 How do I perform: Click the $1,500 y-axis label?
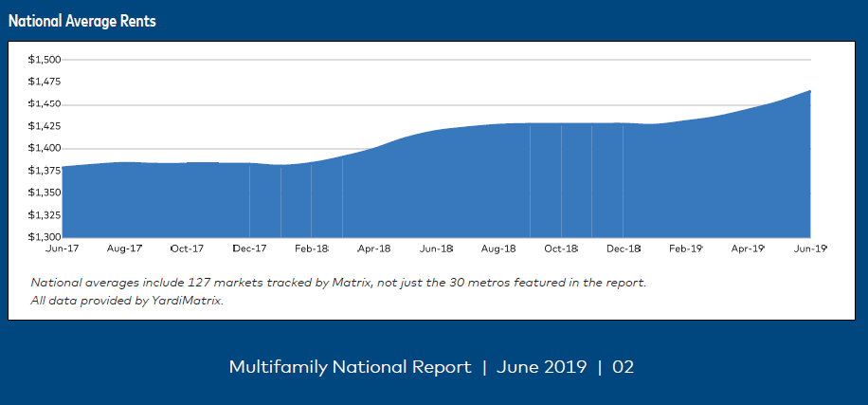pyautogui.click(x=45, y=60)
